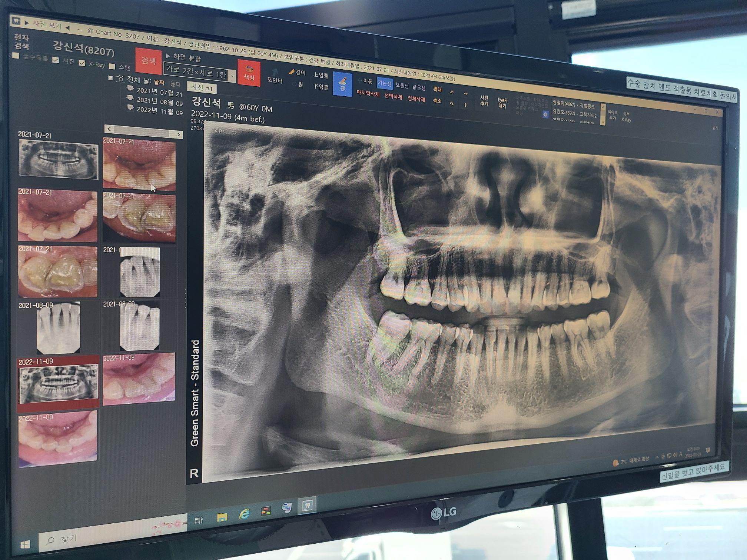The width and height of the screenshot is (747, 560).
Task: Enable the 스캔 scan checkbox
Action: click(112, 66)
